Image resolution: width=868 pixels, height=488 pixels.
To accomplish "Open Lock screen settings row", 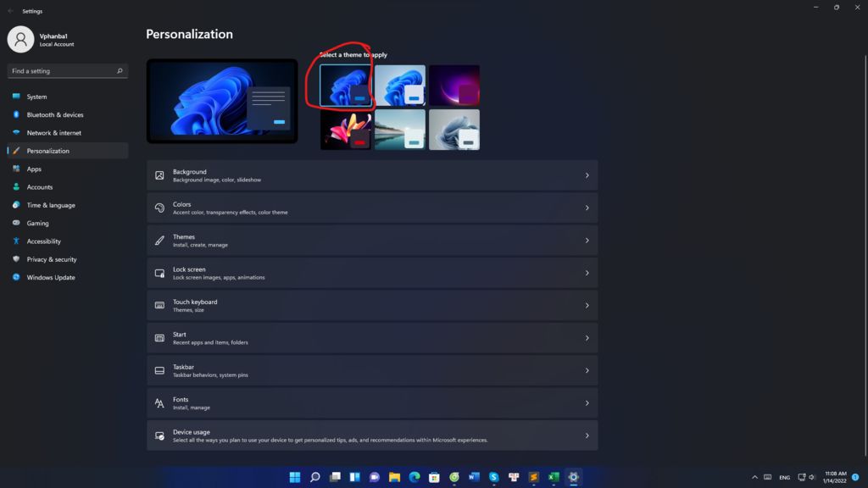I will [x=372, y=273].
